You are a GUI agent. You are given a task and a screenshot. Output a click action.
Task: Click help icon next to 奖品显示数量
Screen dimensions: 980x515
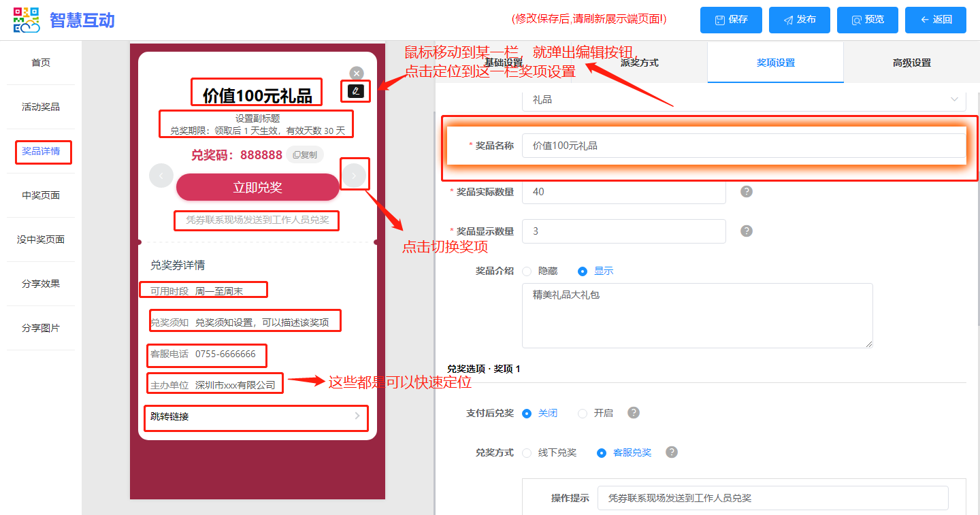pos(747,231)
